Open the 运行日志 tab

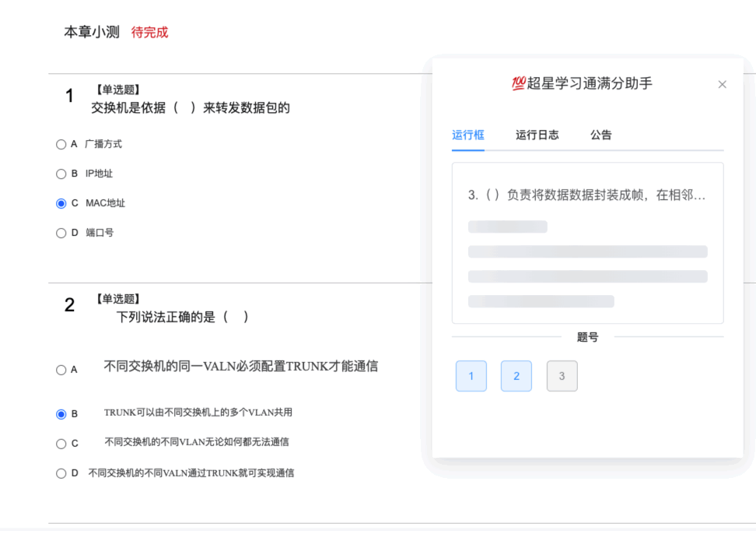coord(537,135)
